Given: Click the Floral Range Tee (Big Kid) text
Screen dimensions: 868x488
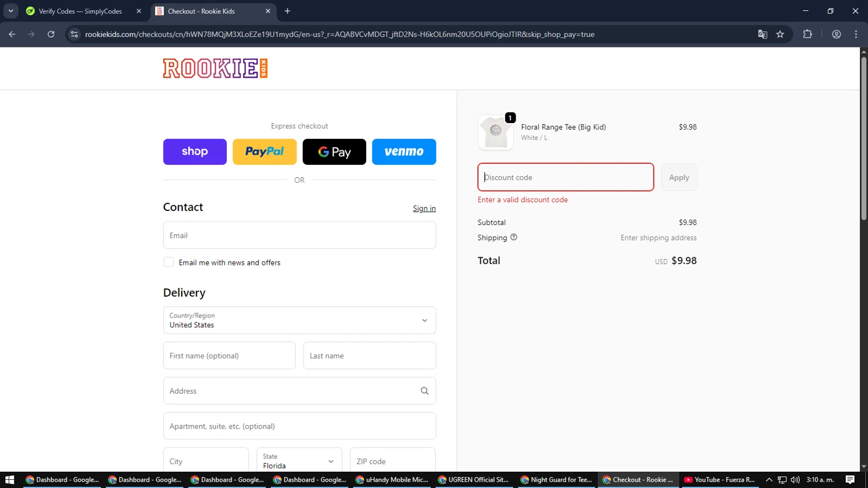Looking at the screenshot, I should [x=564, y=127].
